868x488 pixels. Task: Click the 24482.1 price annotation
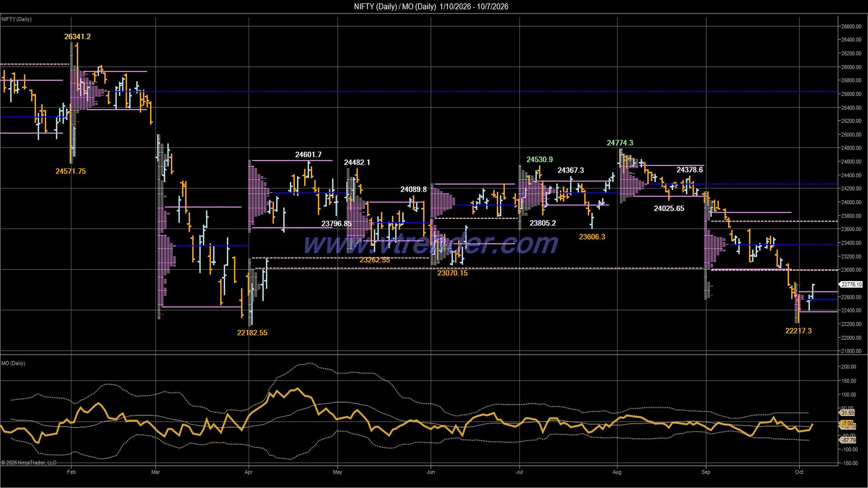pyautogui.click(x=357, y=162)
